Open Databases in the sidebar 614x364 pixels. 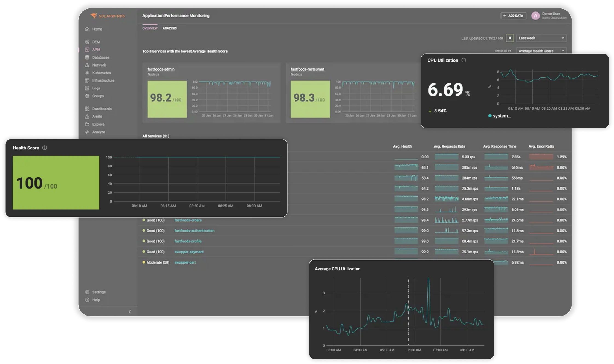click(97, 57)
